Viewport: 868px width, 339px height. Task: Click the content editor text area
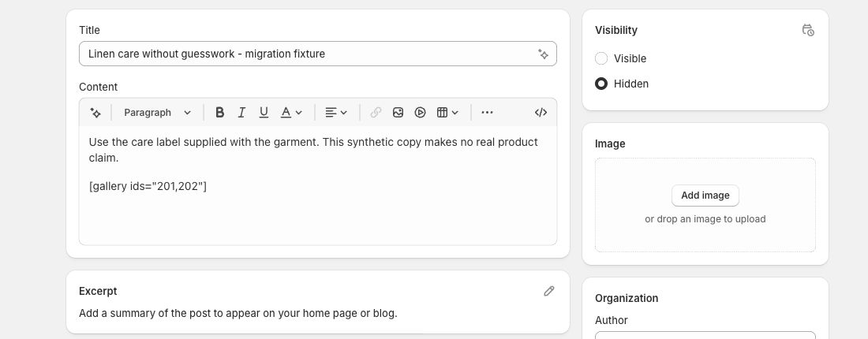[318, 185]
